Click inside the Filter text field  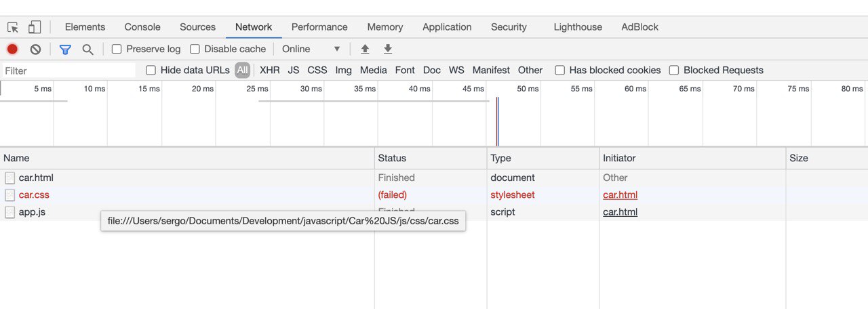click(68, 70)
